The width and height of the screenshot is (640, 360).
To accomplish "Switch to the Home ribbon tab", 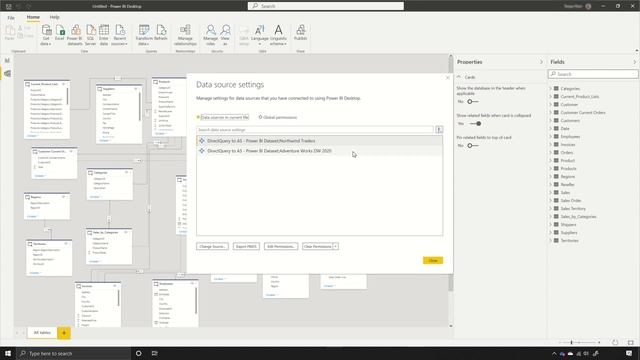I will point(33,17).
